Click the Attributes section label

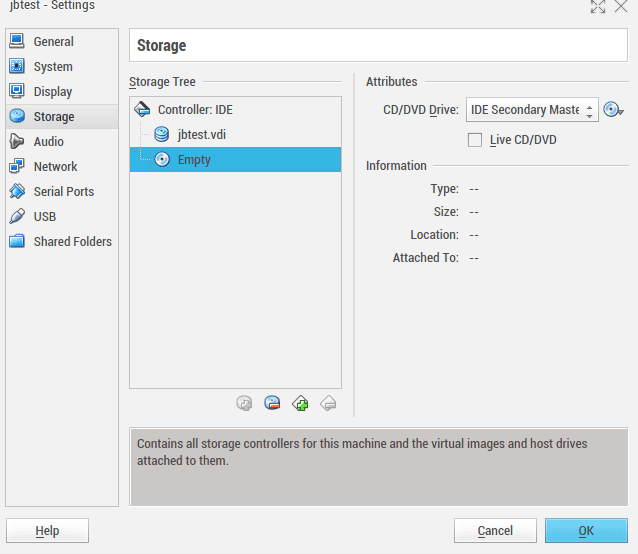[391, 82]
